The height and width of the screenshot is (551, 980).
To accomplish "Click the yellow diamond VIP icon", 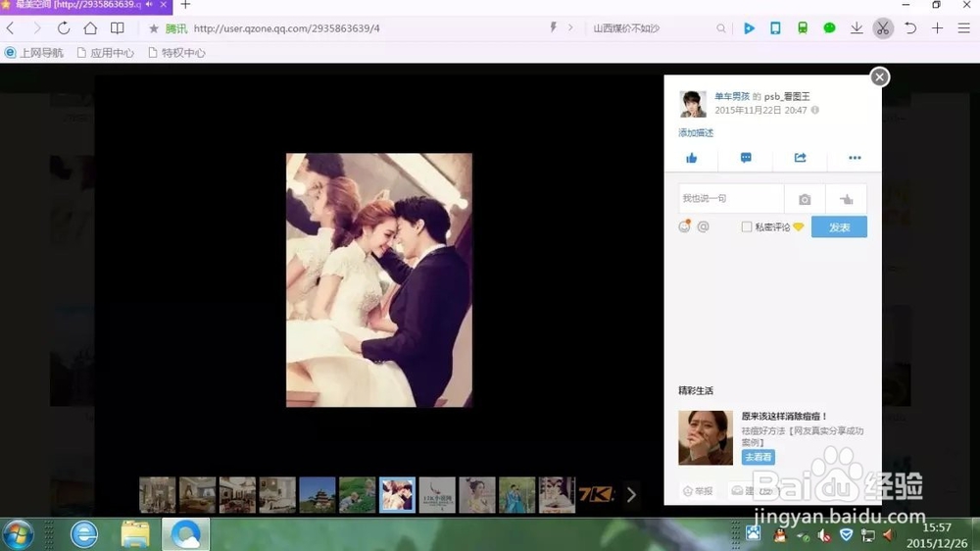I will [x=798, y=226].
